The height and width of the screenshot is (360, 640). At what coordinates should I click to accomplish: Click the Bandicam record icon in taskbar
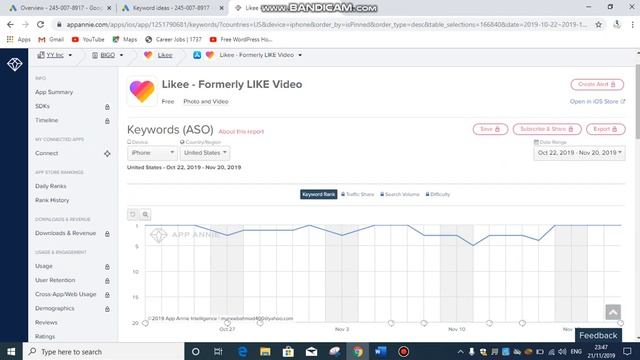403,351
